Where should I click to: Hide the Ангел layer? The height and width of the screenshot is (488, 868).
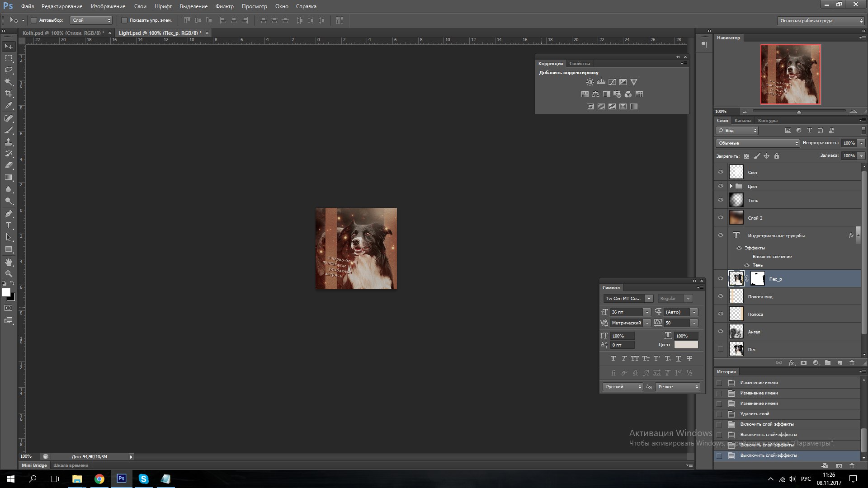pyautogui.click(x=721, y=332)
